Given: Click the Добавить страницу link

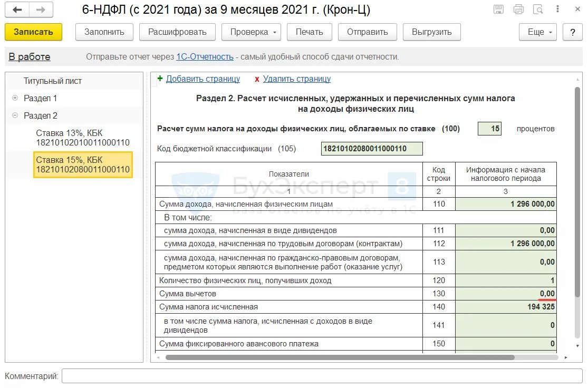Looking at the screenshot, I should click(203, 79).
